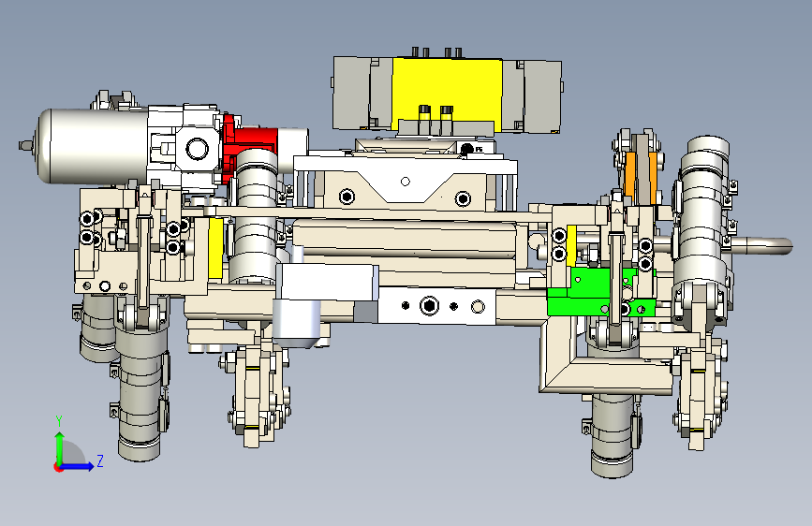This screenshot has height=526, width=812.
Task: Select the large hex bolt on white plate
Action: (x=429, y=305)
